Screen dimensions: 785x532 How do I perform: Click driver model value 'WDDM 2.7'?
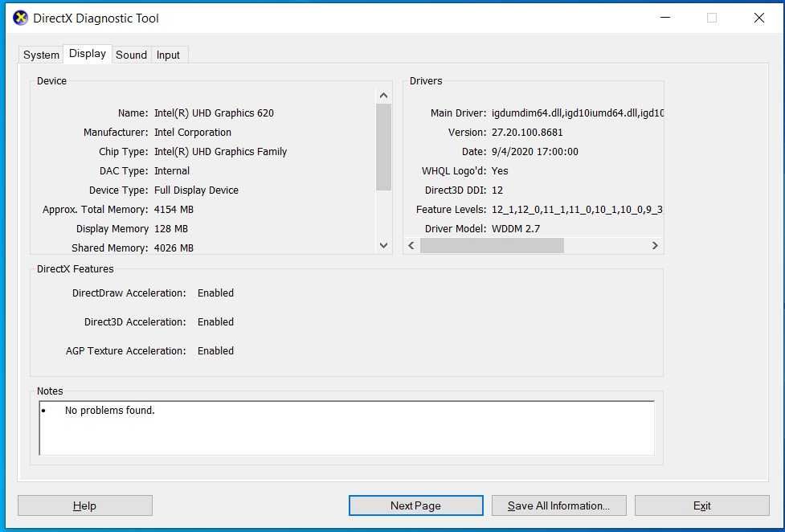(516, 229)
